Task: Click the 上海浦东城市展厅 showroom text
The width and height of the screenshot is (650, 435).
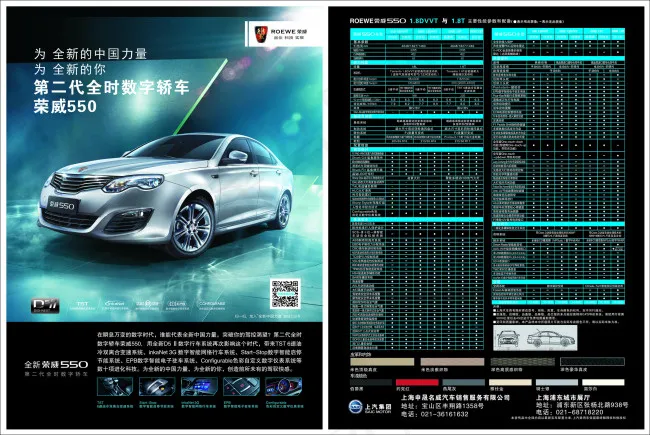Action: 563,397
